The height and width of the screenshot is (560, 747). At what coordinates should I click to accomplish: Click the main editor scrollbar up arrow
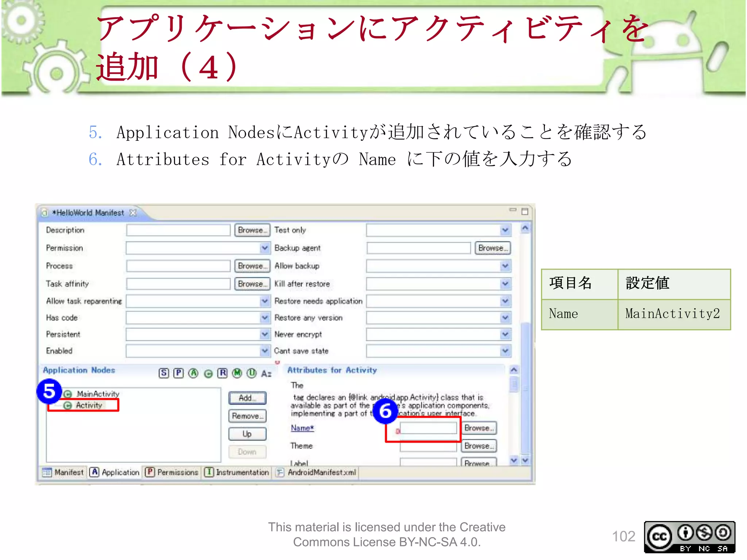(525, 228)
